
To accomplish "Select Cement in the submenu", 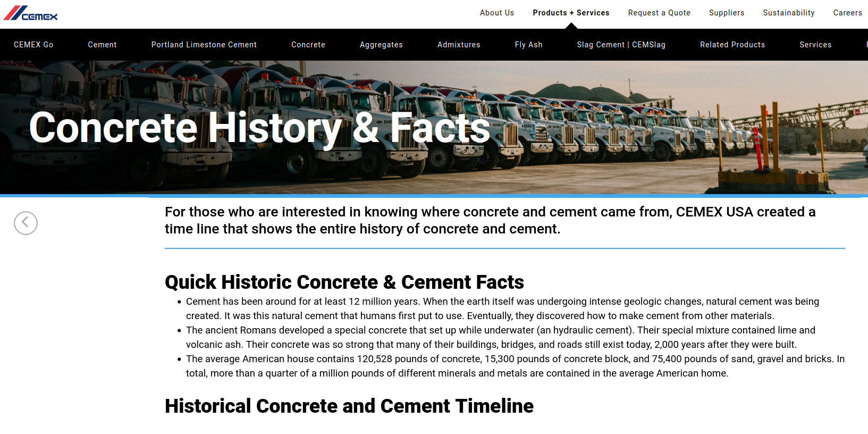I will point(102,45).
